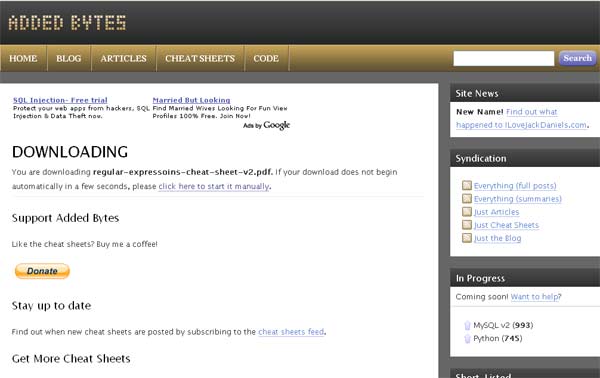Click RSS icon beside Everything (summaries)
600x378 pixels.
467,199
